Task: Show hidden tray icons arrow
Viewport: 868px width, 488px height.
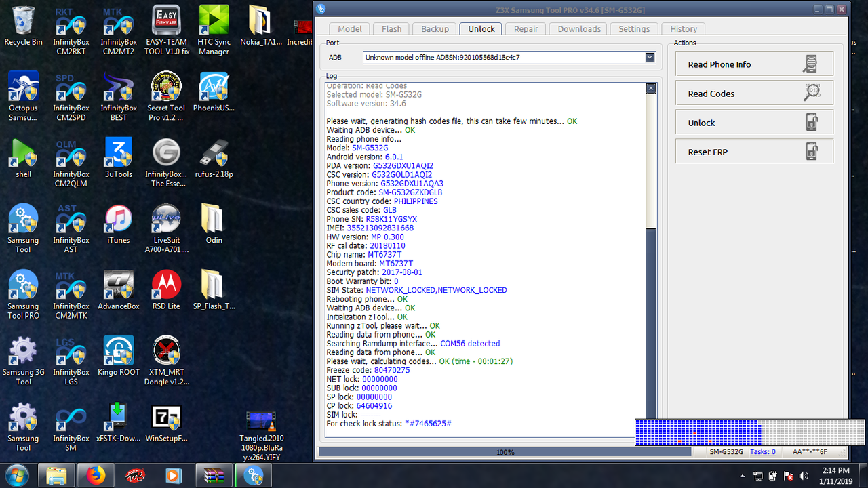Action: point(743,475)
